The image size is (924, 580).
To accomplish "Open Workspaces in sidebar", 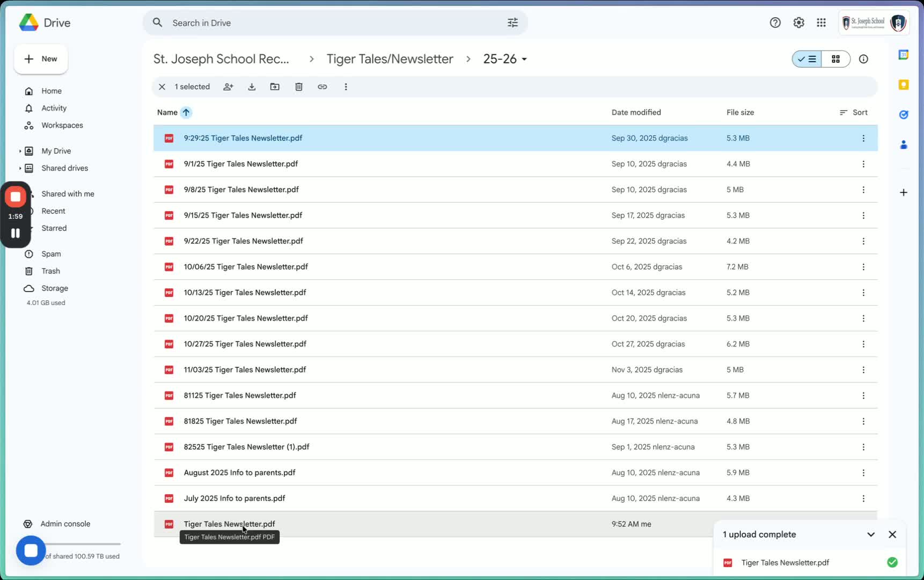I will (62, 125).
